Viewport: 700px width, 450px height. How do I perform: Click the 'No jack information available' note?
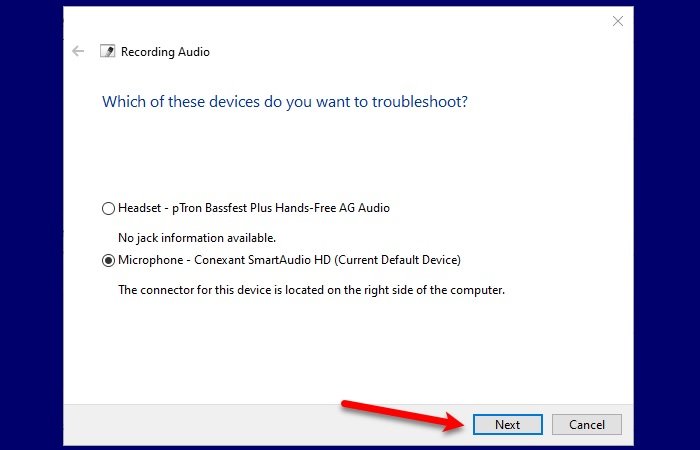pos(196,238)
